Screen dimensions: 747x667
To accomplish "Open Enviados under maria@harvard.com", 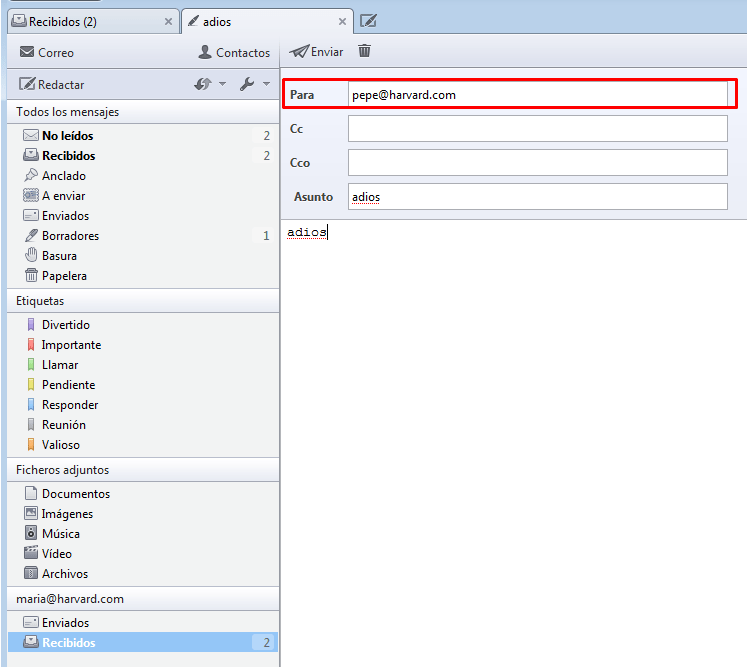I will [x=65, y=623].
